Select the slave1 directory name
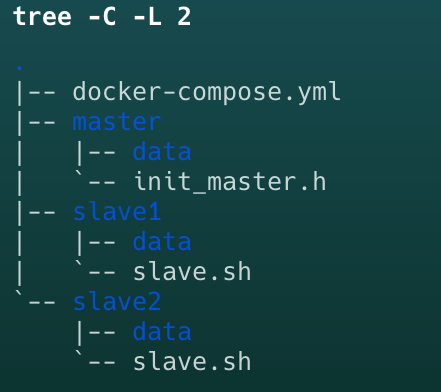Screen dimensions: 441x392 [x=117, y=212]
